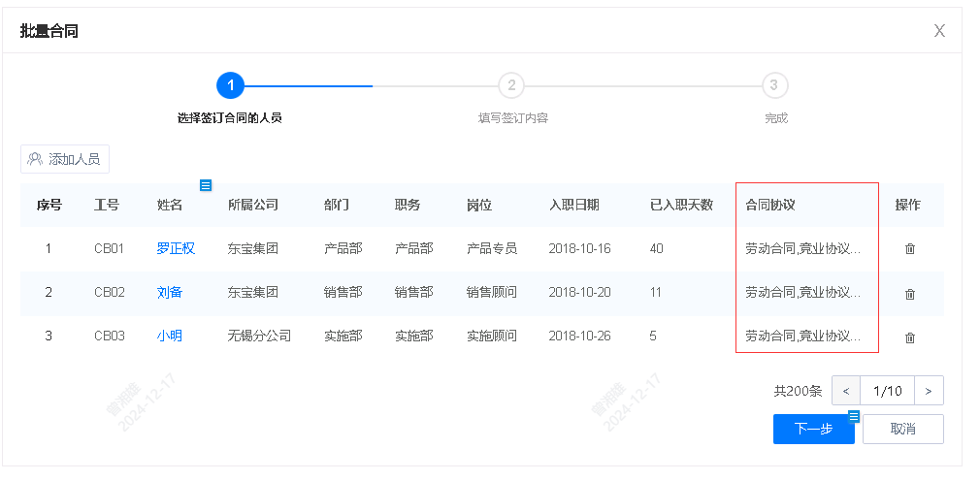Click the 添加人员 button
Screen dimensions: 980x481
tap(64, 159)
